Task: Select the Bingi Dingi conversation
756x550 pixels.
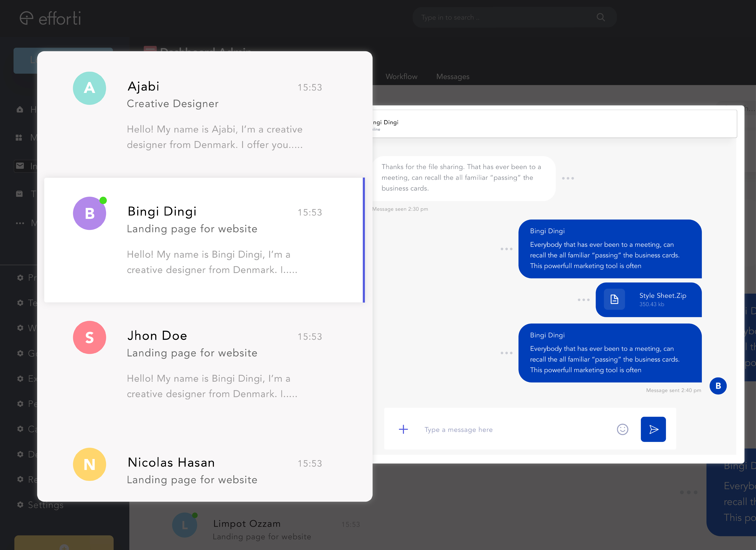Action: [204, 240]
